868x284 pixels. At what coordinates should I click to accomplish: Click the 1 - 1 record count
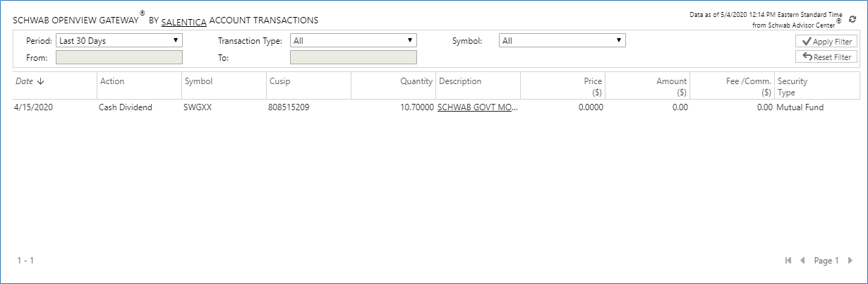[25, 261]
